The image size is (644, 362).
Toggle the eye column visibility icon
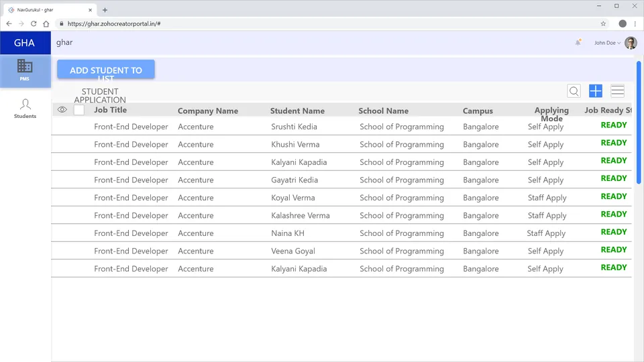click(x=62, y=109)
